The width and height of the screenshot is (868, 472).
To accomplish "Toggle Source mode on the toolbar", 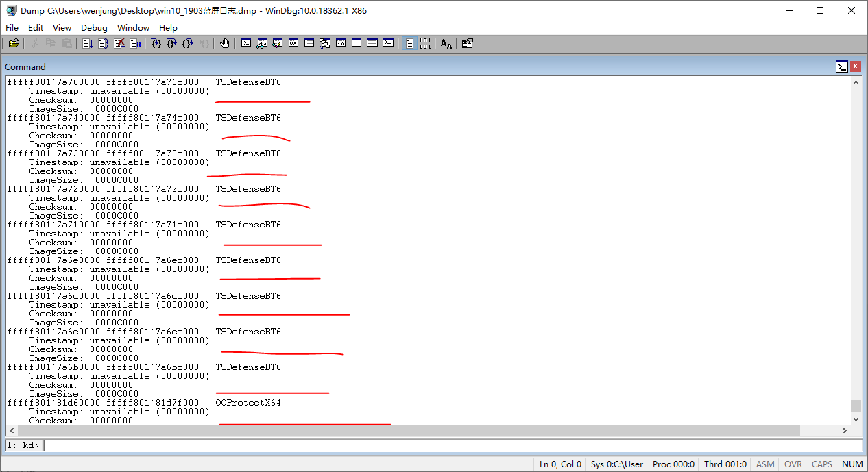I will (408, 43).
